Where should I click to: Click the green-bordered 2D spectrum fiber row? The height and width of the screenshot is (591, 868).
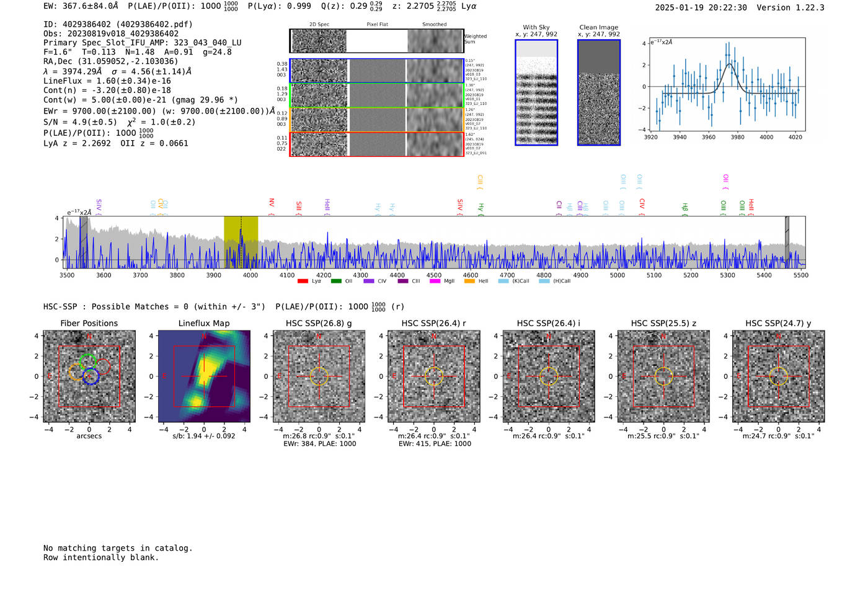pyautogui.click(x=377, y=96)
